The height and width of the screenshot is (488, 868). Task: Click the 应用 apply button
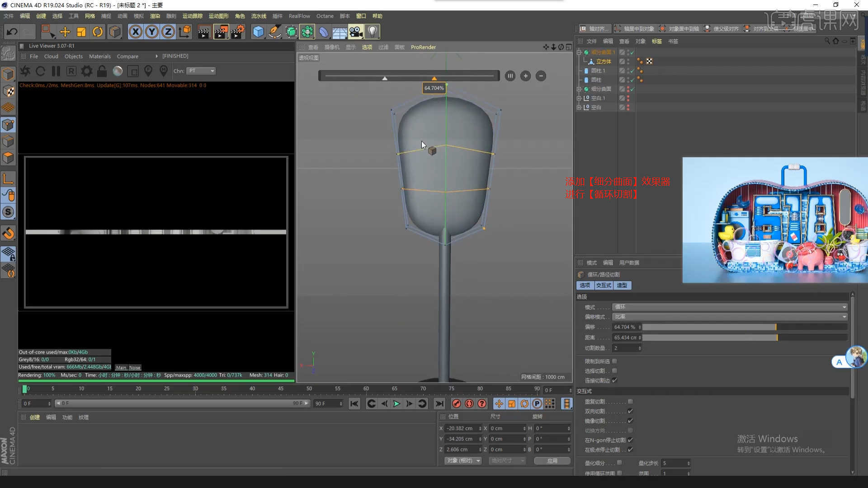point(552,461)
